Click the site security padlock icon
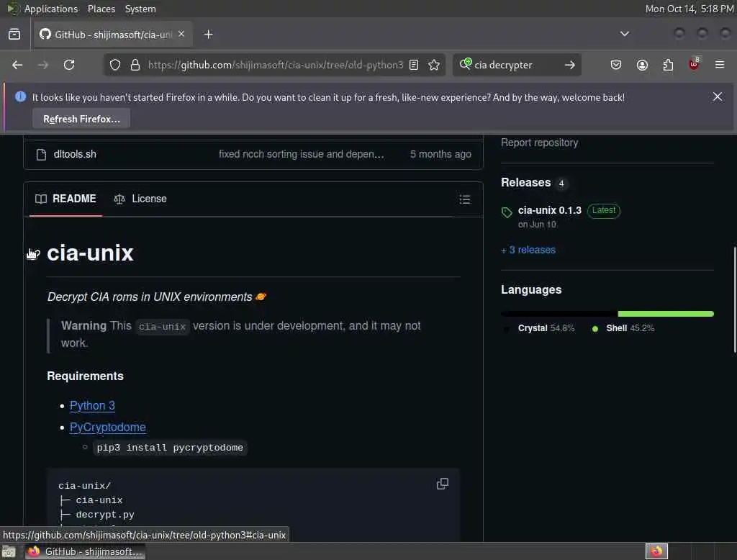737x560 pixels. click(x=135, y=65)
